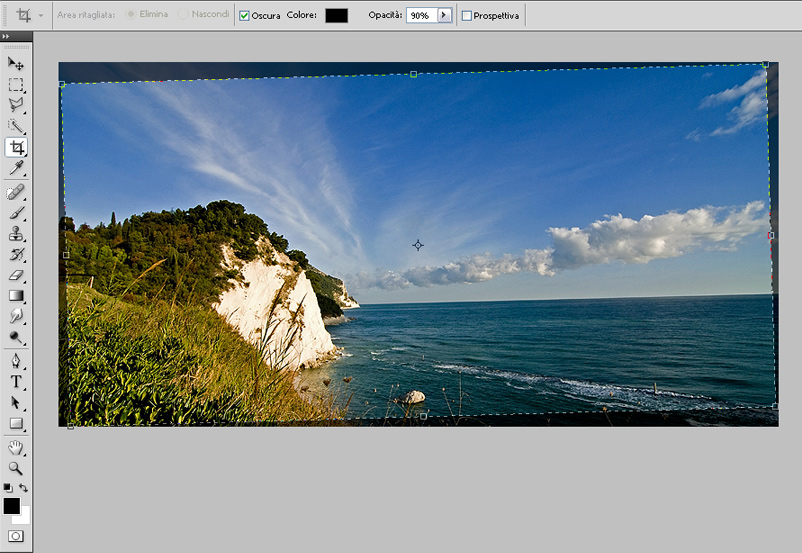
Task: Expand the tools panel using double arrows
Action: pyautogui.click(x=7, y=36)
